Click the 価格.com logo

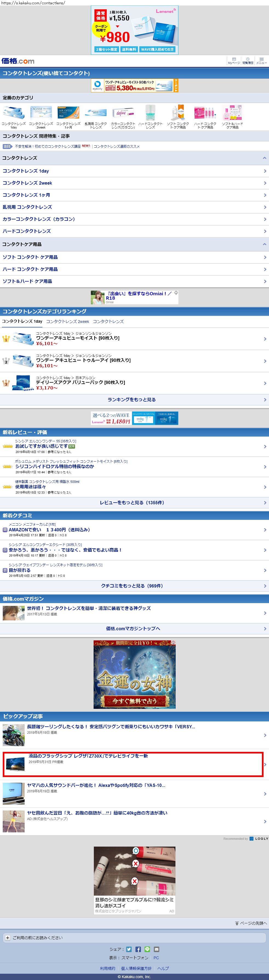18,61
